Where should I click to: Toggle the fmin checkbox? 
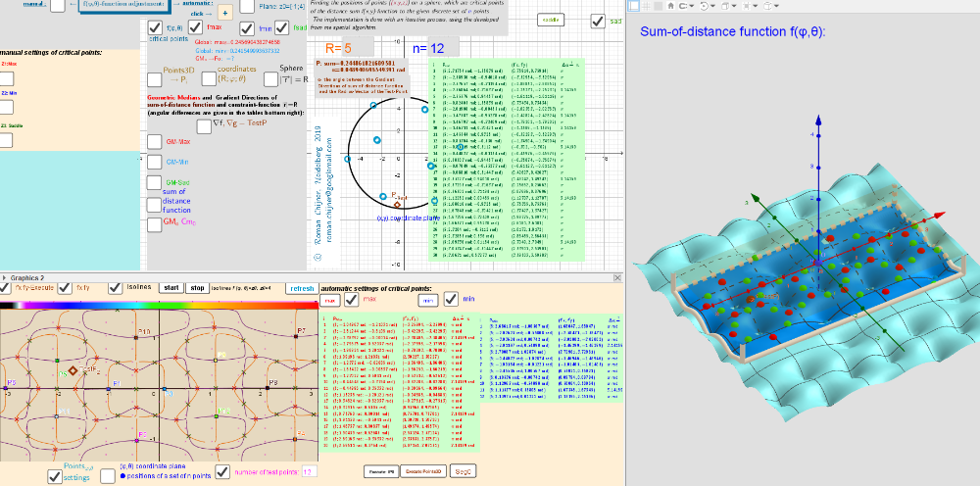click(249, 28)
